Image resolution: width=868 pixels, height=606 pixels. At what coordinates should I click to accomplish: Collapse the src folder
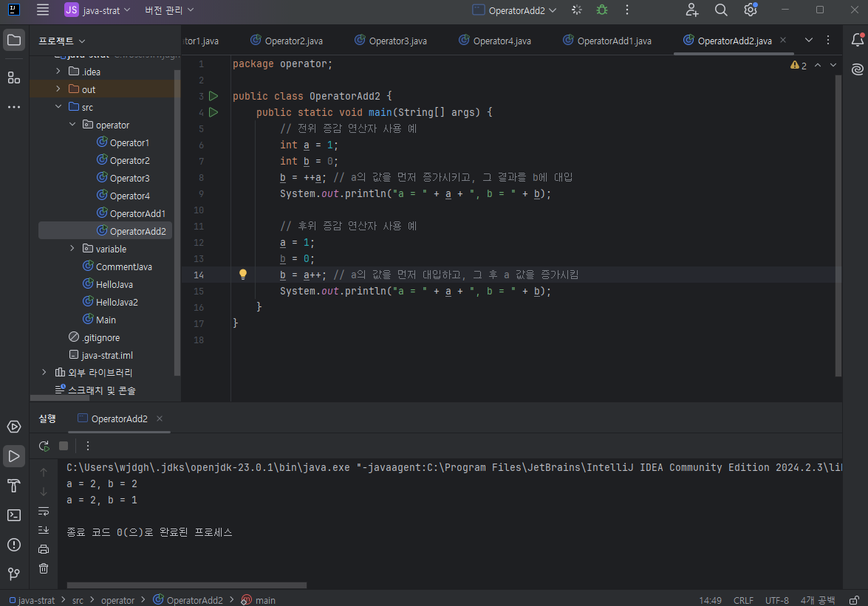58,107
